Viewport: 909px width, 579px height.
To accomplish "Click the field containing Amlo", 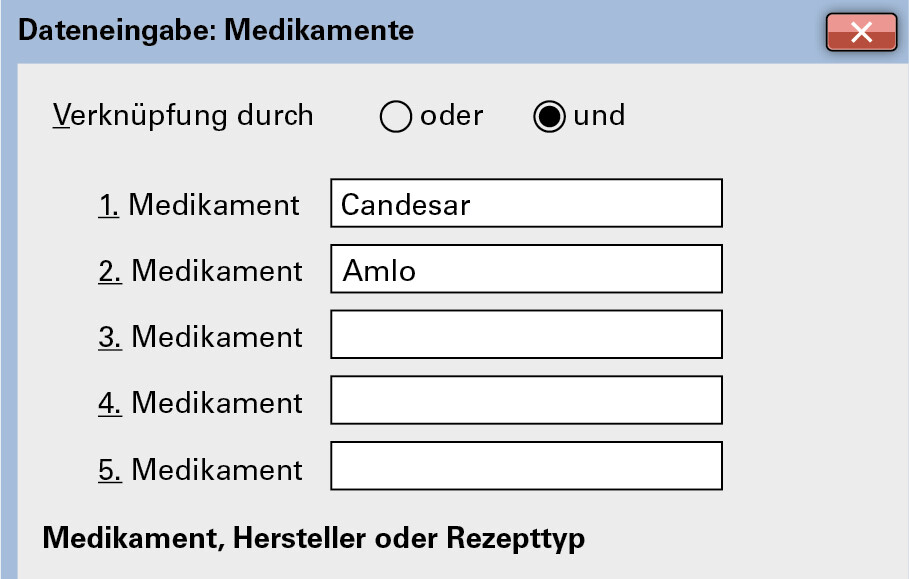I will (x=526, y=270).
